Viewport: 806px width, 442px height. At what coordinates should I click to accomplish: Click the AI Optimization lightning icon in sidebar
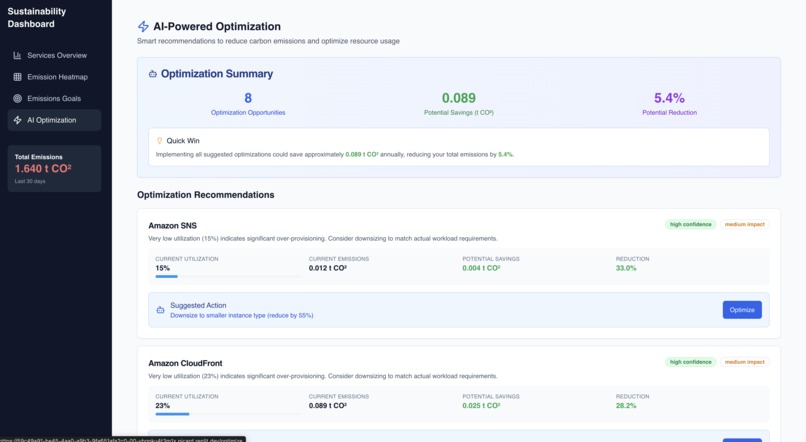click(17, 120)
